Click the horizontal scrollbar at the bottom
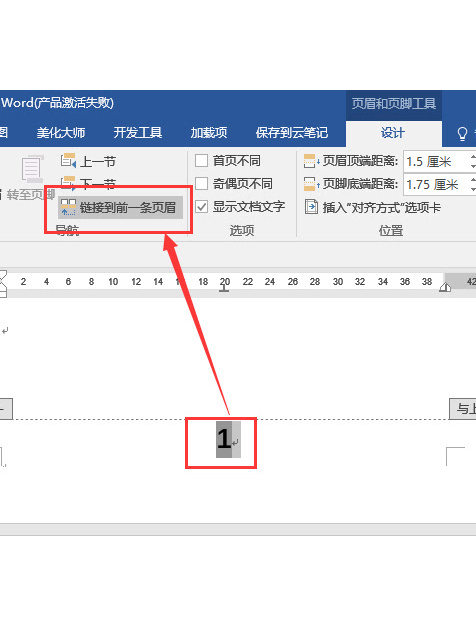This screenshot has height=635, width=476. (x=238, y=529)
